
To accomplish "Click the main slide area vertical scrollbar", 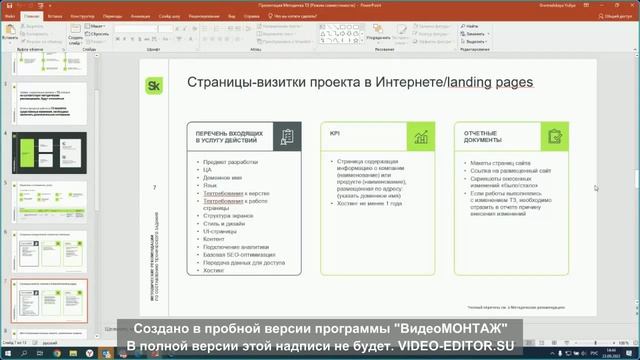I will pos(636,180).
